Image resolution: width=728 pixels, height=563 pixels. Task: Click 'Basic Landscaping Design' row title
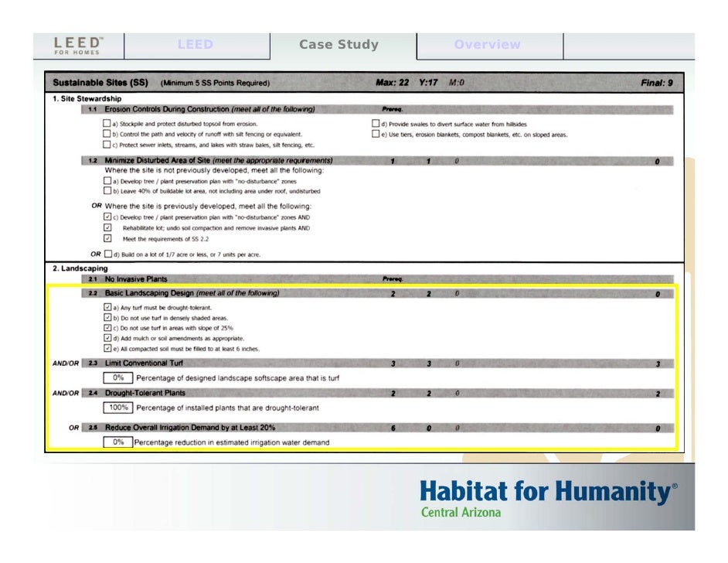click(192, 293)
